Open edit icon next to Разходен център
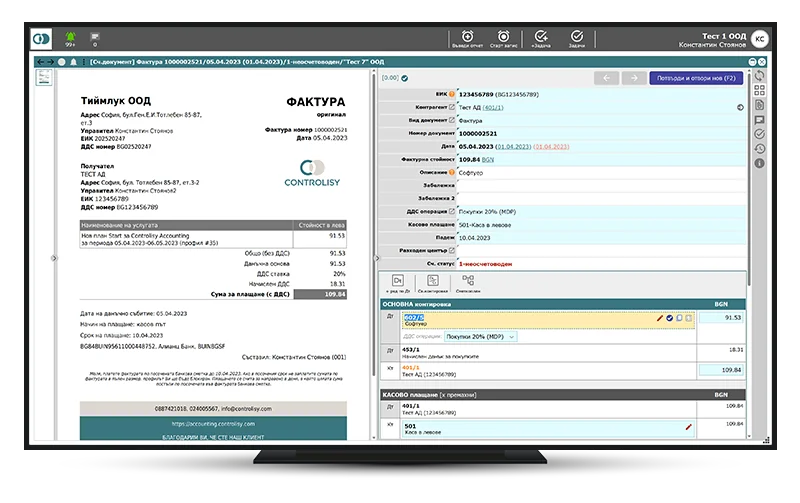The height and width of the screenshot is (503, 800). point(452,250)
